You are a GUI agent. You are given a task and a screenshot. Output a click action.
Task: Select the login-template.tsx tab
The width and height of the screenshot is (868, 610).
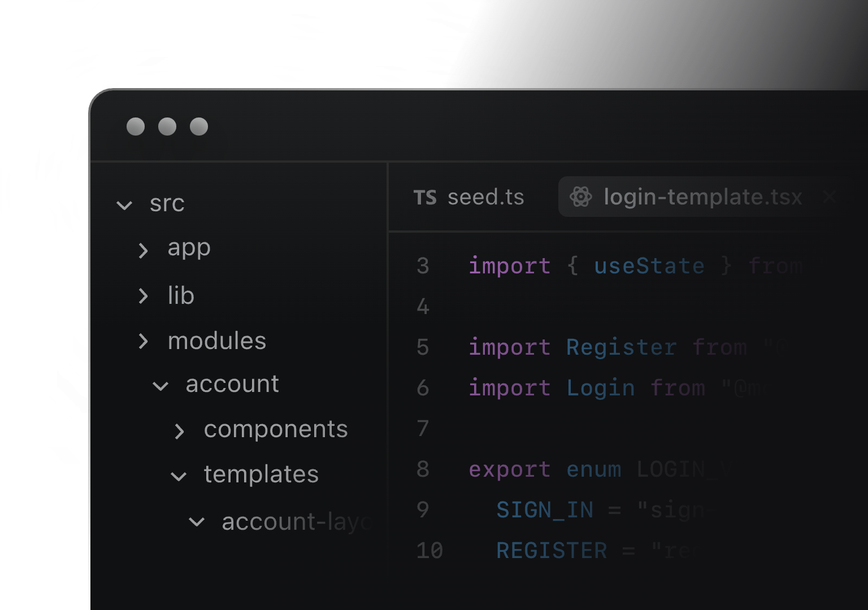pos(702,197)
